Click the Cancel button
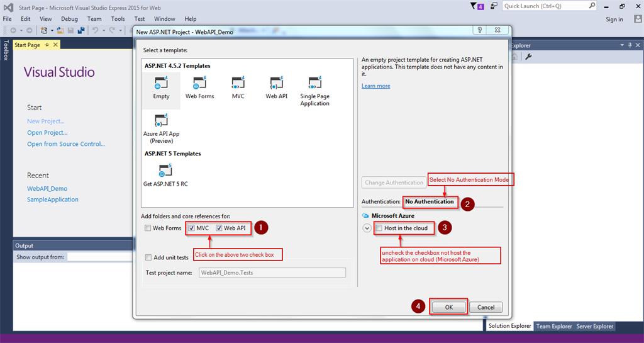This screenshot has height=343, width=644. (x=486, y=307)
